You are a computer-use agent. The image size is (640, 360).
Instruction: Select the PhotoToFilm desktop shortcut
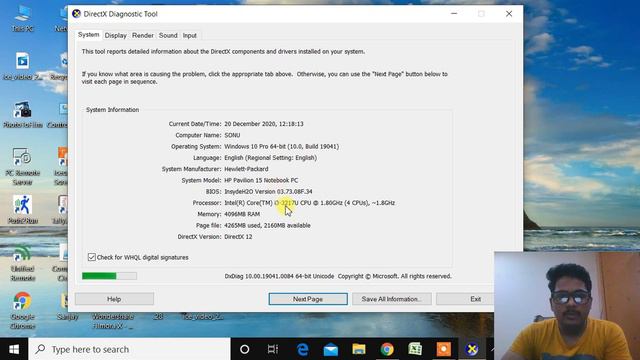[23, 114]
